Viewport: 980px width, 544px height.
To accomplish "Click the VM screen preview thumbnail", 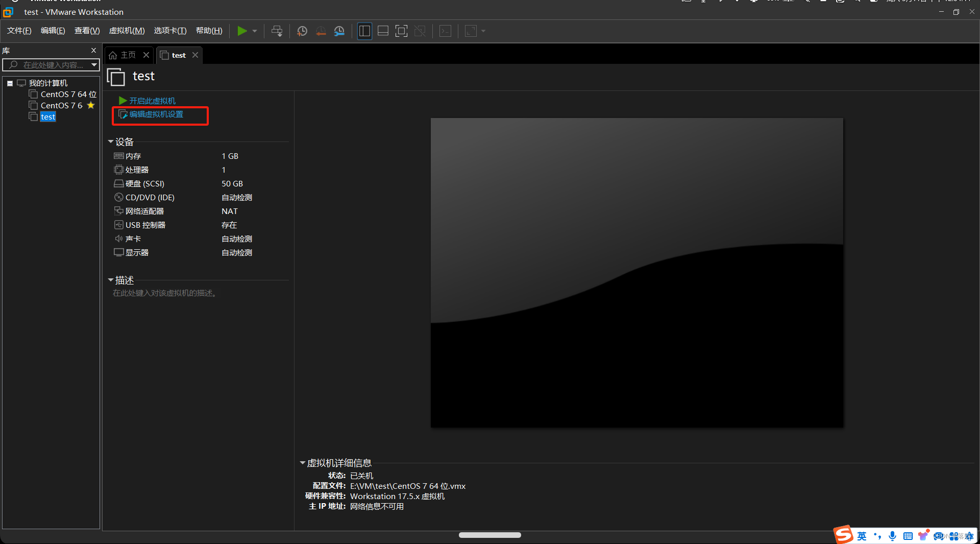I will pyautogui.click(x=637, y=273).
